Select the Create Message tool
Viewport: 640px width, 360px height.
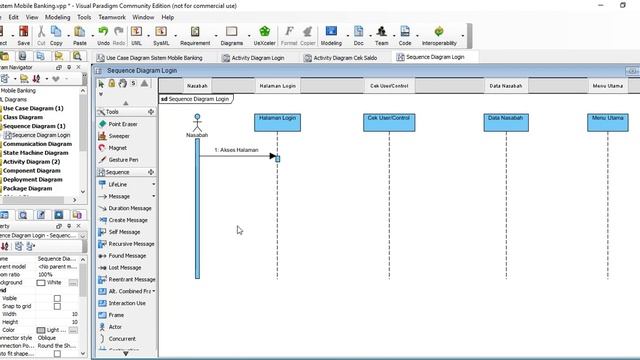(128, 220)
